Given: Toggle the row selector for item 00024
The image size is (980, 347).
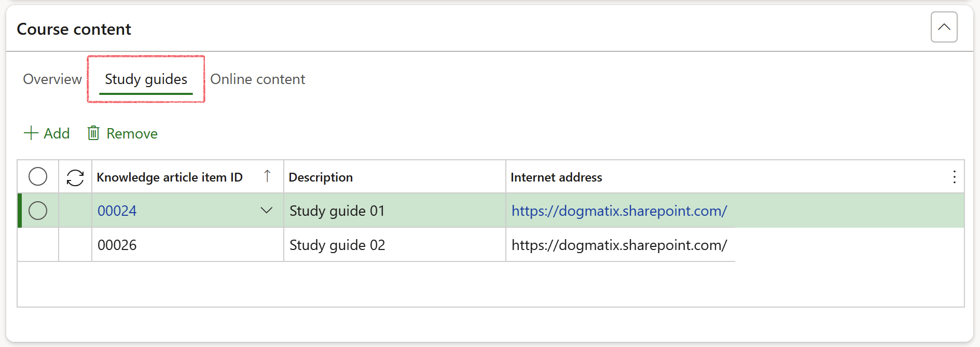Looking at the screenshot, I should click(38, 211).
